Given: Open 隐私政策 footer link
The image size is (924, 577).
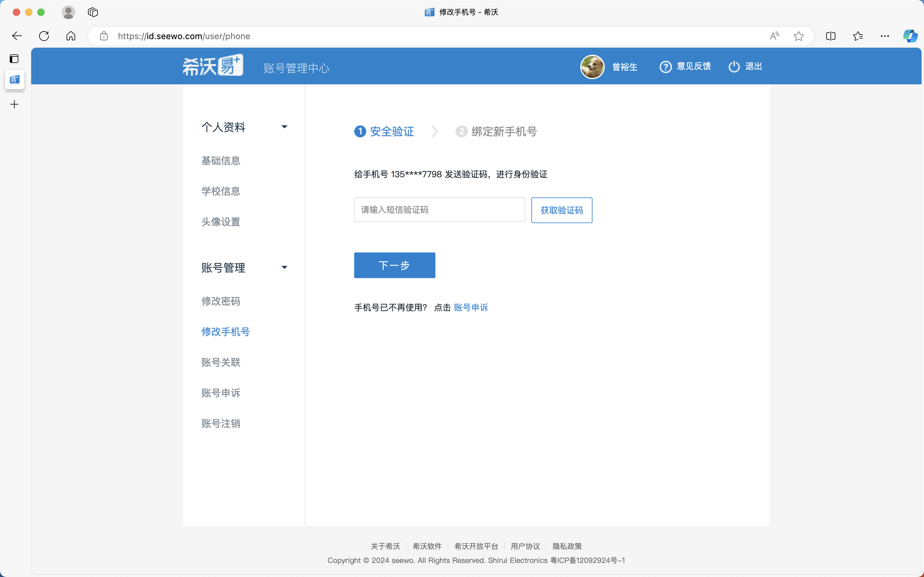Looking at the screenshot, I should 567,546.
